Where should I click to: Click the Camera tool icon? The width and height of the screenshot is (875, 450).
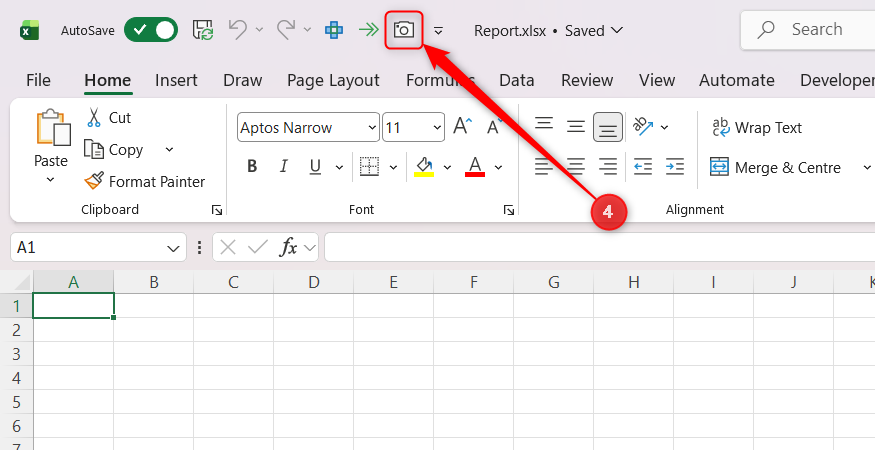404,30
